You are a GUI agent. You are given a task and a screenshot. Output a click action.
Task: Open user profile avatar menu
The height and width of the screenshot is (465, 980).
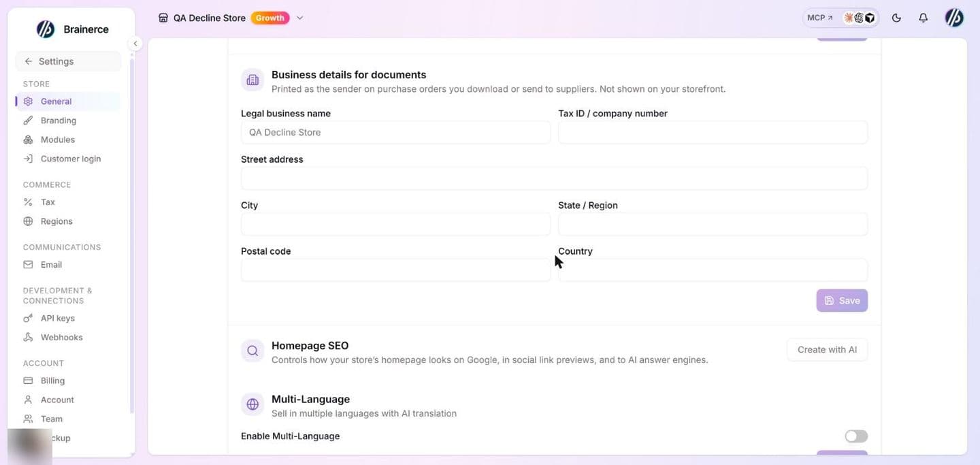point(954,18)
